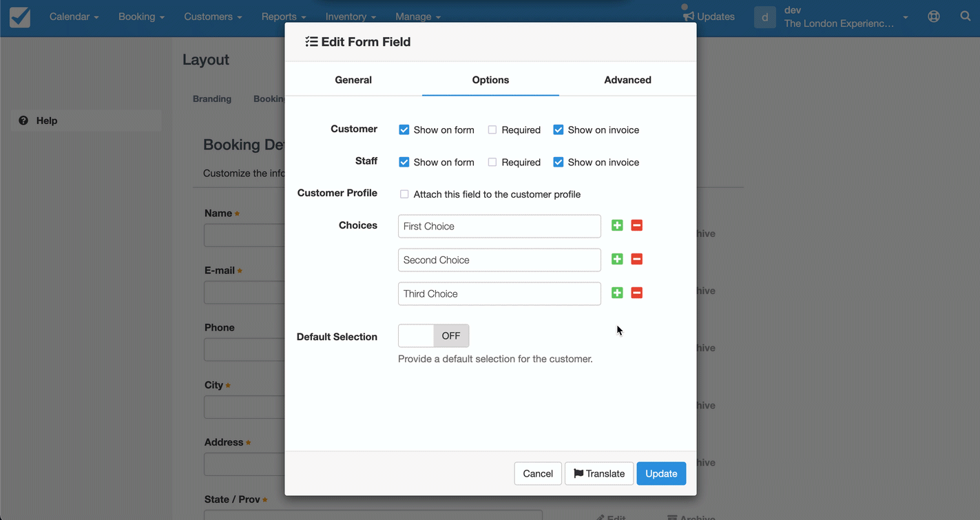Viewport: 980px width, 520px height.
Task: Open the Reports dropdown menu
Action: [284, 17]
